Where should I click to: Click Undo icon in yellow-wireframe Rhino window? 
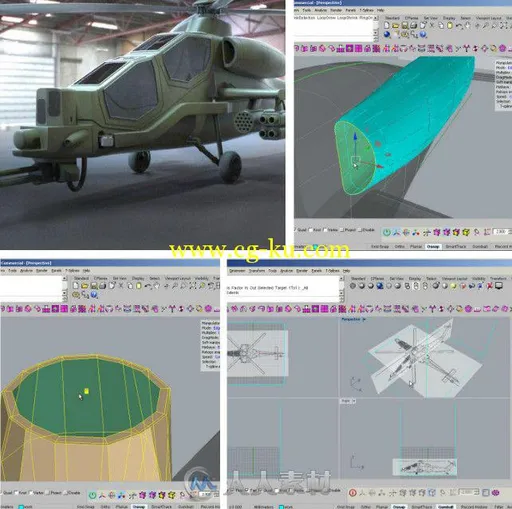pyautogui.click(x=148, y=286)
